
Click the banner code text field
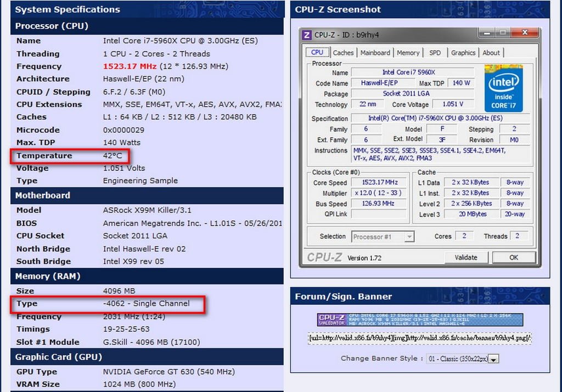click(420, 338)
